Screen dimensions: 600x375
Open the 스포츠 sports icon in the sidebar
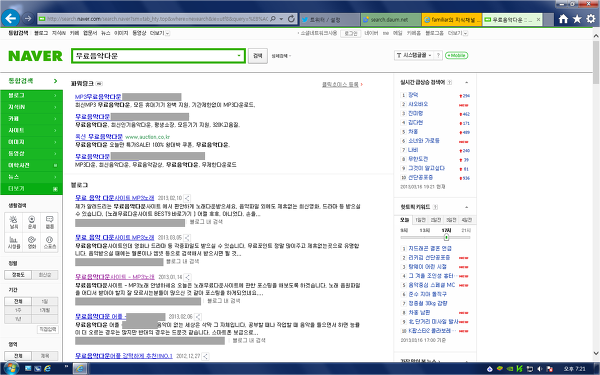[x=50, y=242]
